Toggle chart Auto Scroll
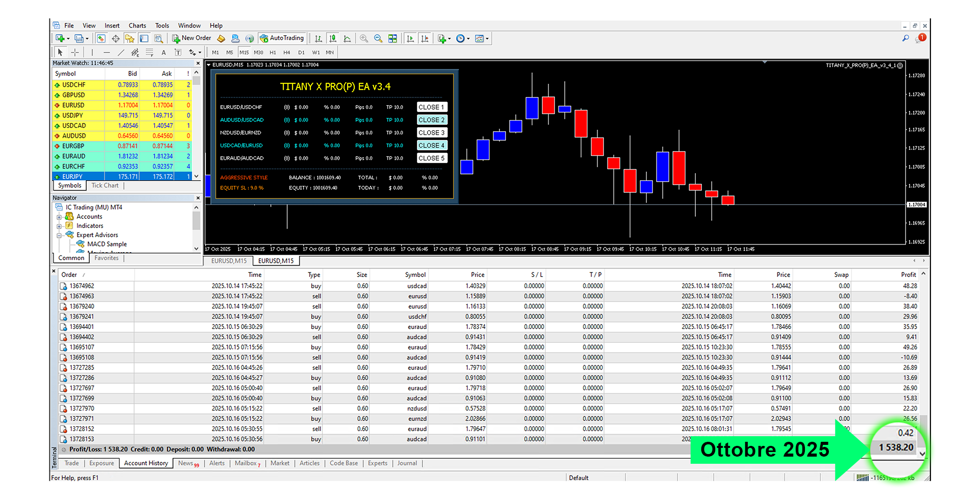Image resolution: width=980 pixels, height=499 pixels. [x=410, y=38]
